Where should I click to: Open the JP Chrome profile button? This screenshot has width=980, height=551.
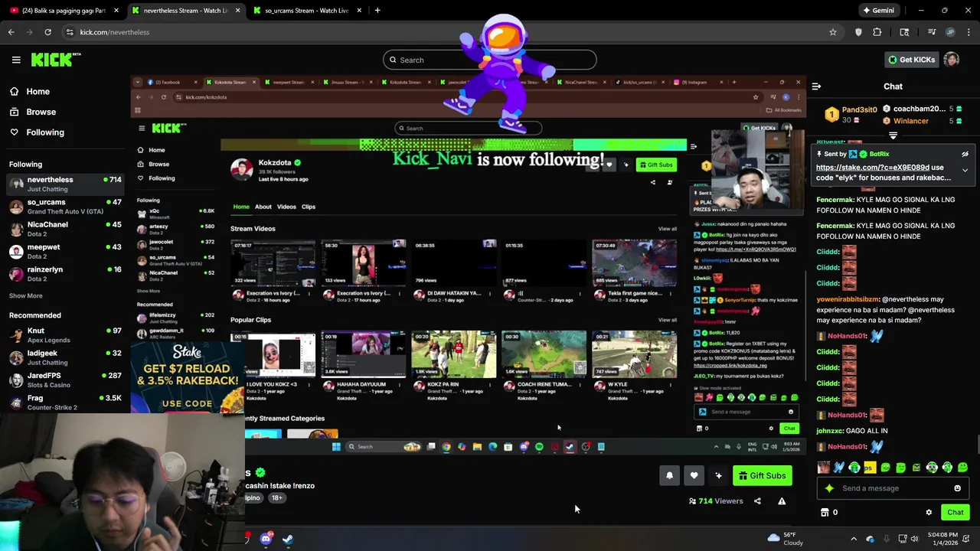(x=950, y=32)
